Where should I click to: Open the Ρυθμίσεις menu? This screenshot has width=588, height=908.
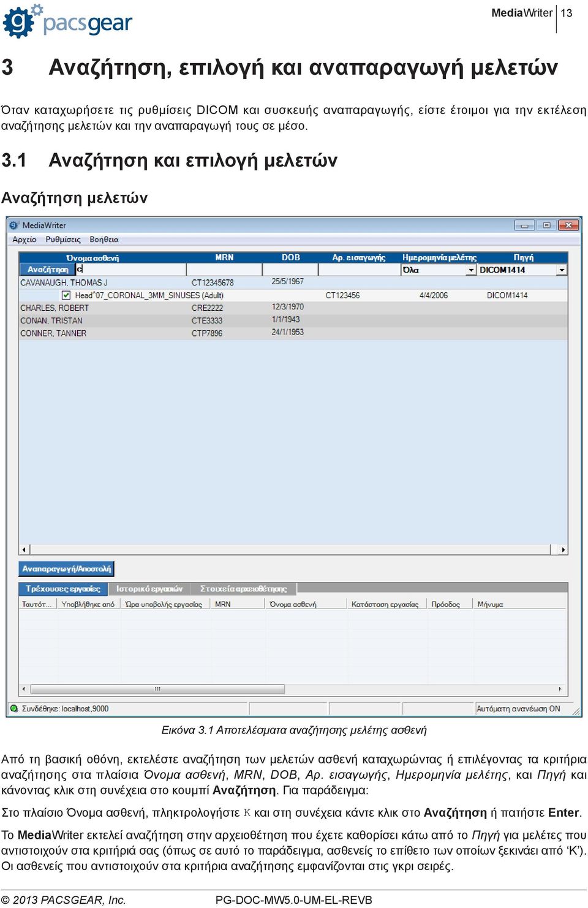pyautogui.click(x=63, y=240)
